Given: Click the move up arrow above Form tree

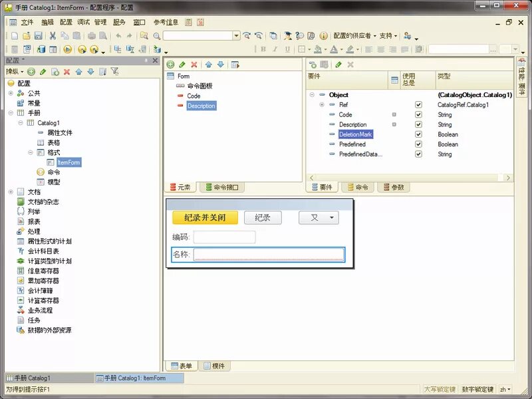Looking at the screenshot, I should 209,65.
